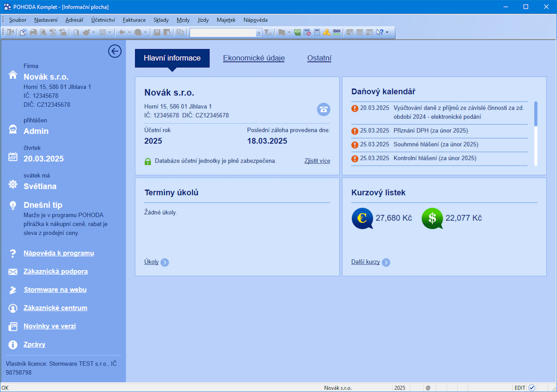The height and width of the screenshot is (392, 557).
Task: Open the calculator toolbar icon
Action: pyautogui.click(x=317, y=32)
